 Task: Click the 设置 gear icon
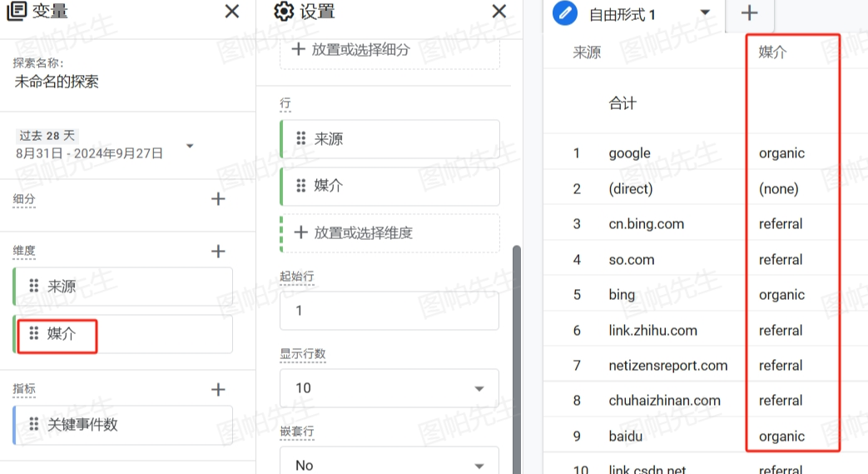coord(284,11)
